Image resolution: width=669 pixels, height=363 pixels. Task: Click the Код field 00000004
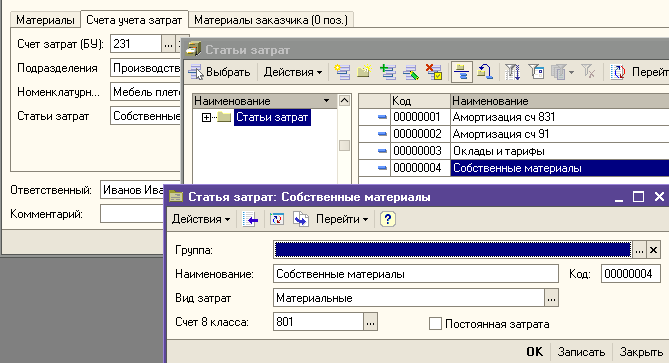[631, 274]
